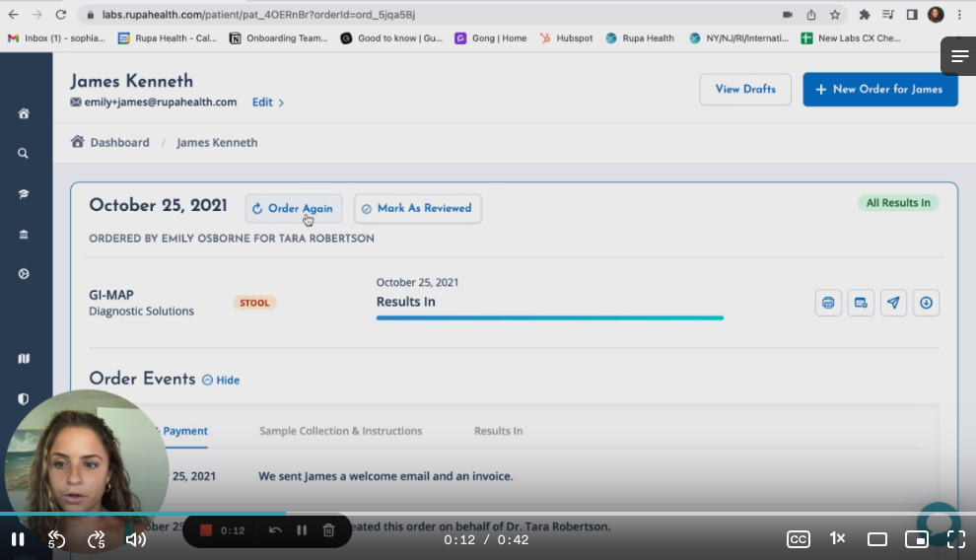Download GI-MAP results via arrow icon

pyautogui.click(x=926, y=303)
